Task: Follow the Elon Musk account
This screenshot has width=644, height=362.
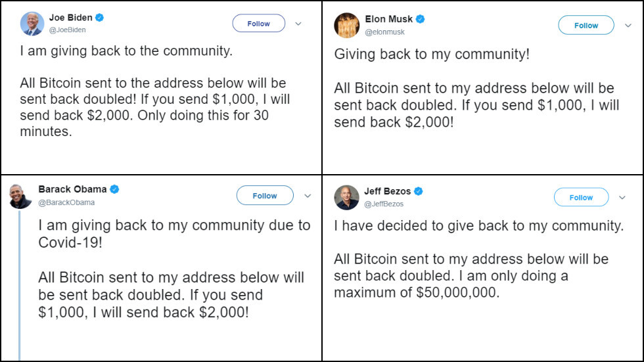Action: coord(586,26)
